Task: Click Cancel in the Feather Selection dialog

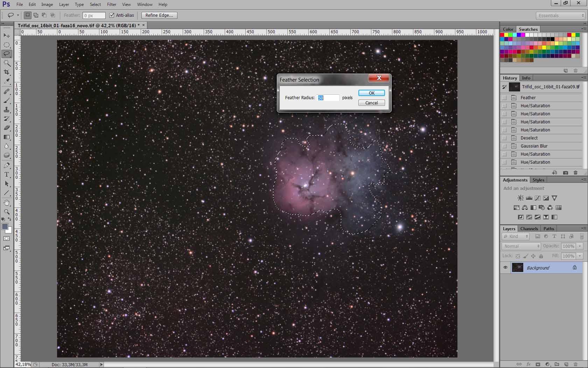Action: coord(371,103)
